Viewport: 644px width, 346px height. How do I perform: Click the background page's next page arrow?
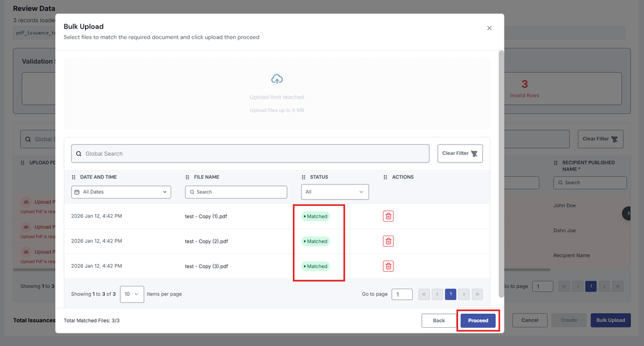point(604,286)
